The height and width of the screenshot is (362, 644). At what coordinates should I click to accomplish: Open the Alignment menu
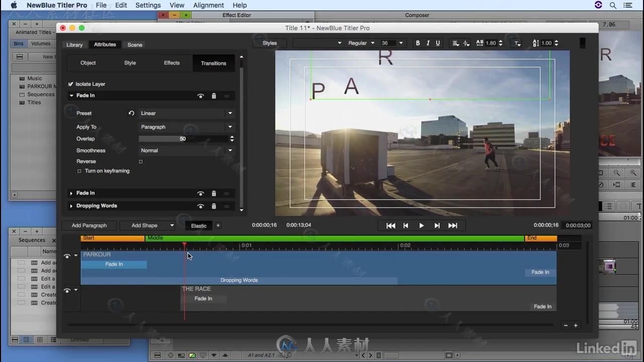[208, 5]
